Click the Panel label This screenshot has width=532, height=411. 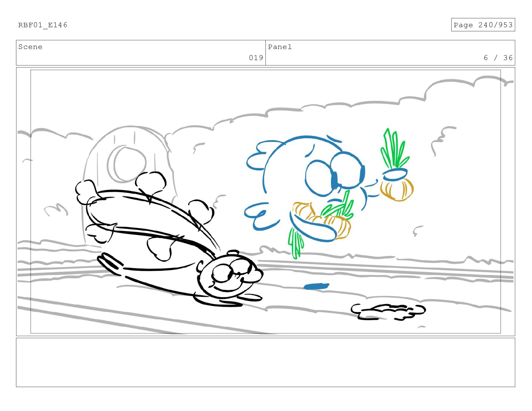tap(280, 47)
